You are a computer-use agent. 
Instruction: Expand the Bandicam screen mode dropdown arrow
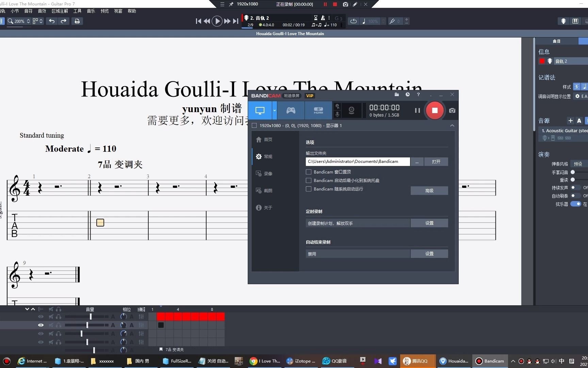click(x=274, y=110)
